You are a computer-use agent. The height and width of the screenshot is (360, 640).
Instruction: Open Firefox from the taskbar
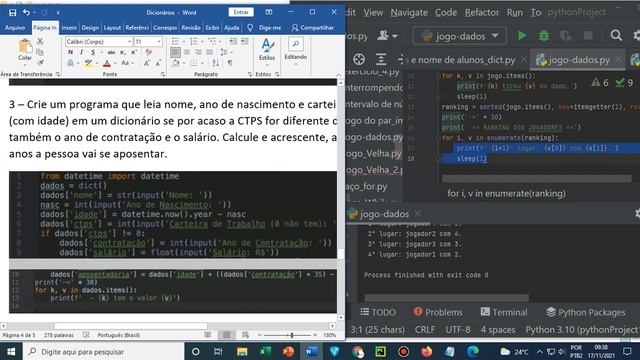(427, 351)
